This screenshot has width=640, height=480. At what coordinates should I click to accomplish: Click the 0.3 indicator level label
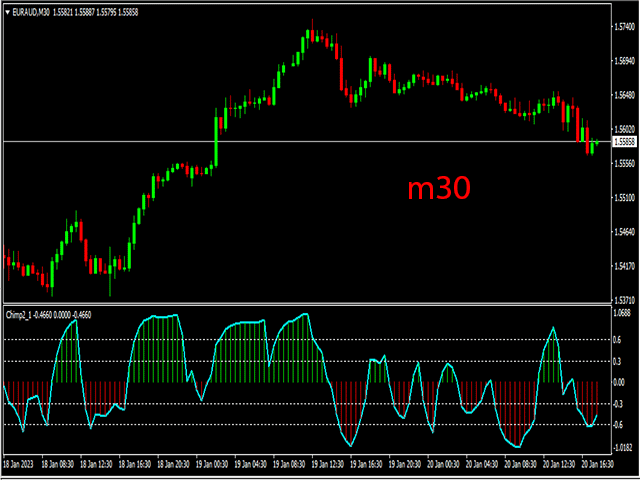(619, 361)
